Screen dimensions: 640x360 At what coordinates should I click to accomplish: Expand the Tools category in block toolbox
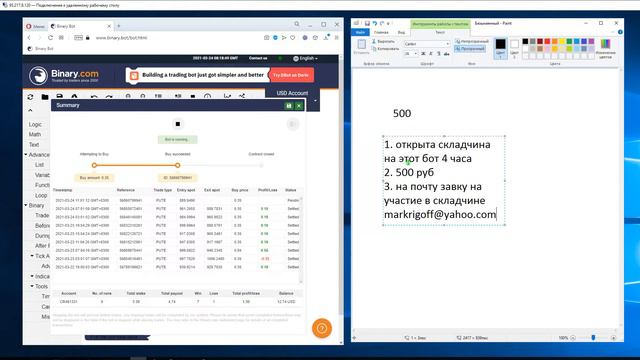tap(39, 287)
